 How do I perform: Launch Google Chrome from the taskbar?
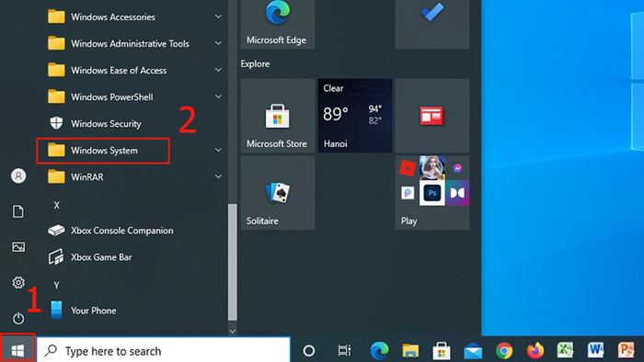click(x=504, y=351)
